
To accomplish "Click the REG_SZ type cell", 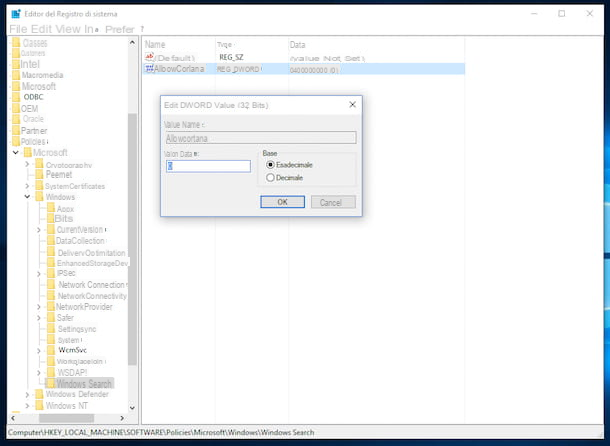I will [231, 57].
